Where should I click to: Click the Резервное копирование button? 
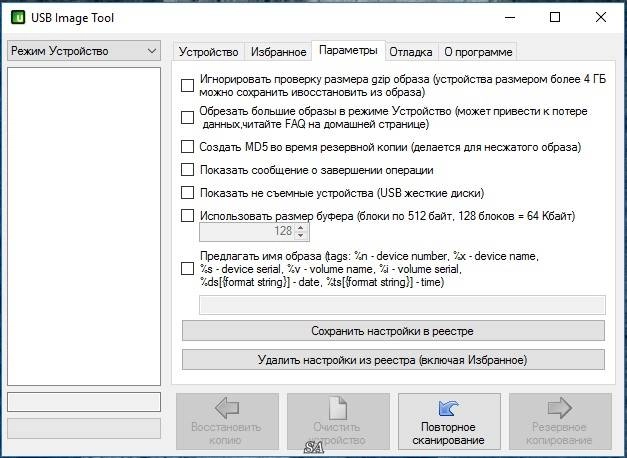(x=560, y=421)
